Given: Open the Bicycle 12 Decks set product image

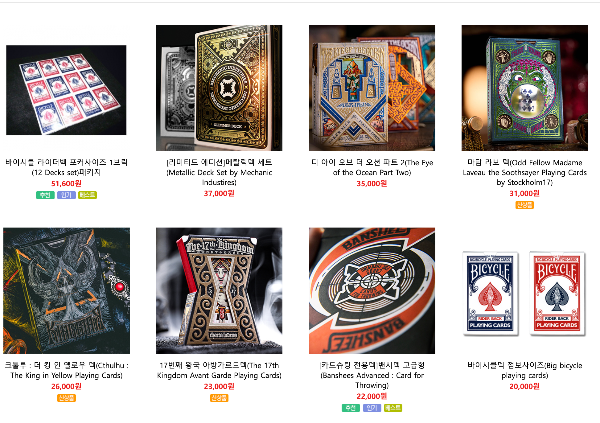Looking at the screenshot, I should [x=66, y=90].
